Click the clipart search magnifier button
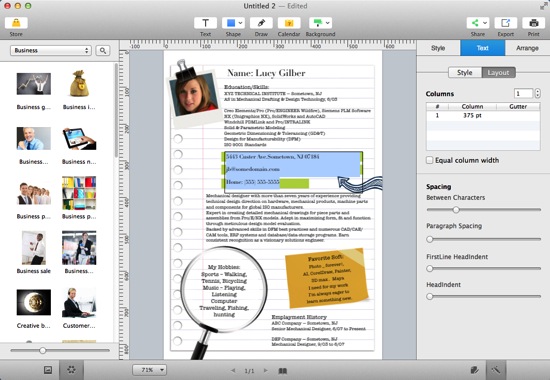The height and width of the screenshot is (380, 550). [103, 51]
